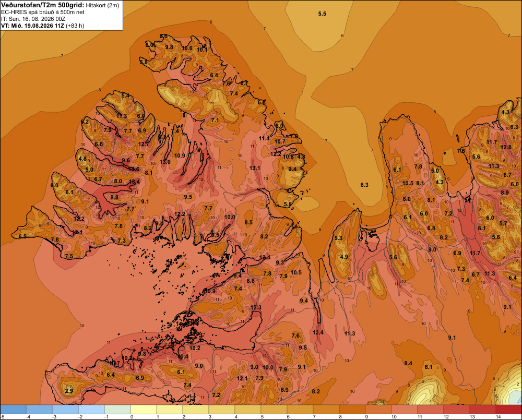Click the pale yellow 0 legend swatch
The height and width of the screenshot is (420, 522).
point(144,410)
